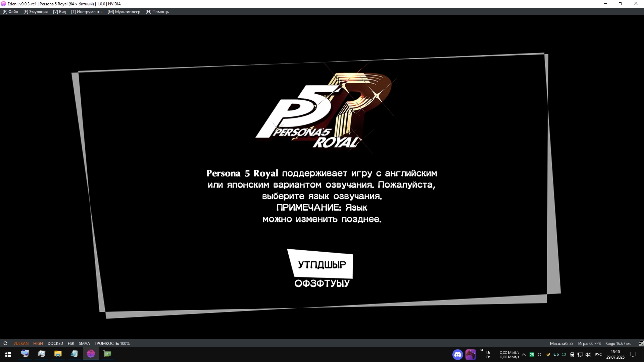Click the yellow 49 tray indicator
Screen dimensions: 644x362
click(x=548, y=355)
